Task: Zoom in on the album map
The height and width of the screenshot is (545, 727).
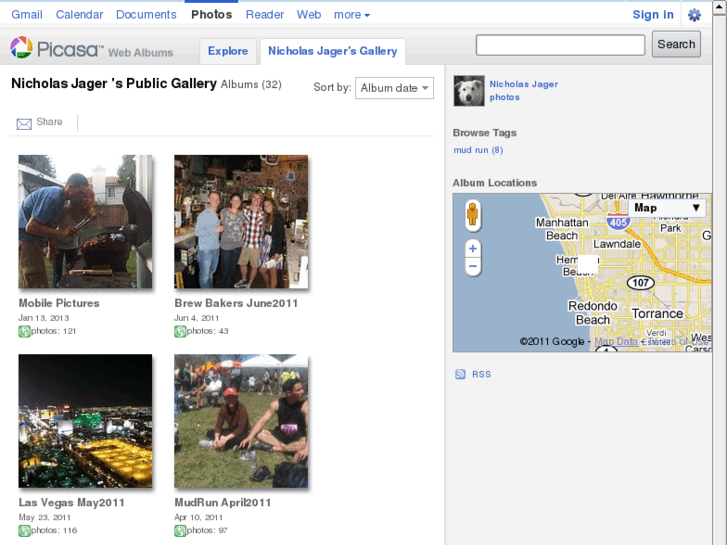Action: (473, 249)
